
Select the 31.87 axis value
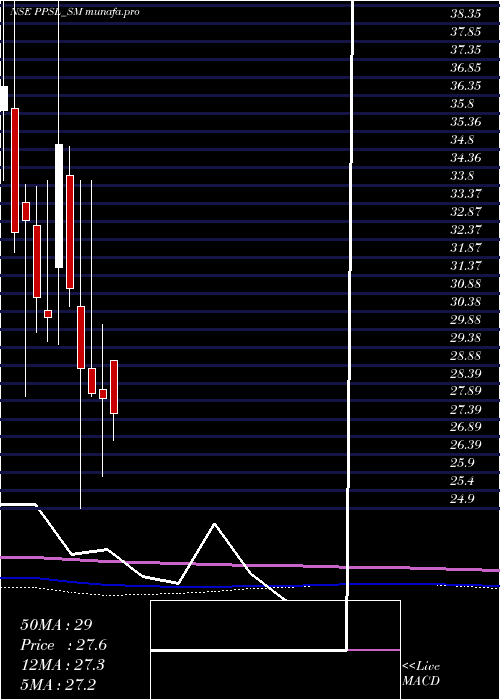coord(466,248)
